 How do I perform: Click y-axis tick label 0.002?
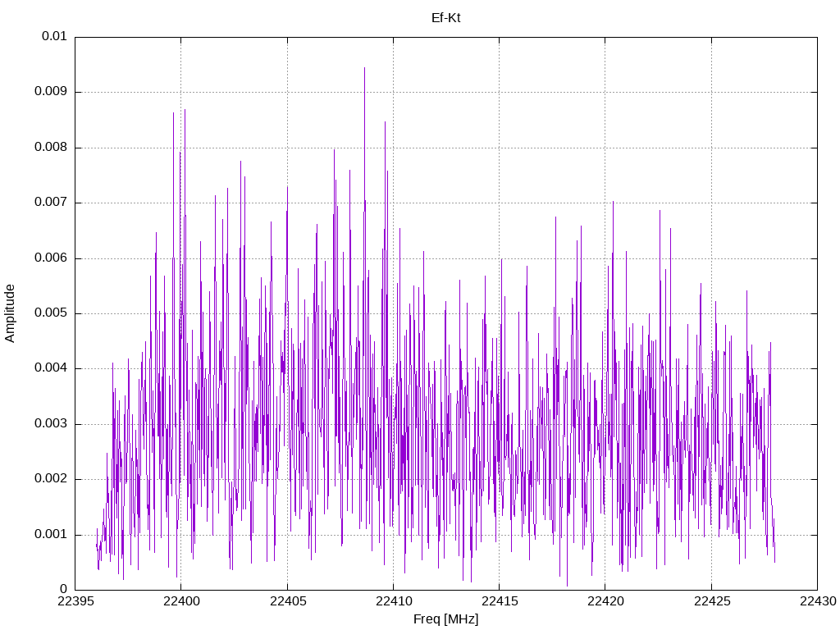click(x=51, y=479)
